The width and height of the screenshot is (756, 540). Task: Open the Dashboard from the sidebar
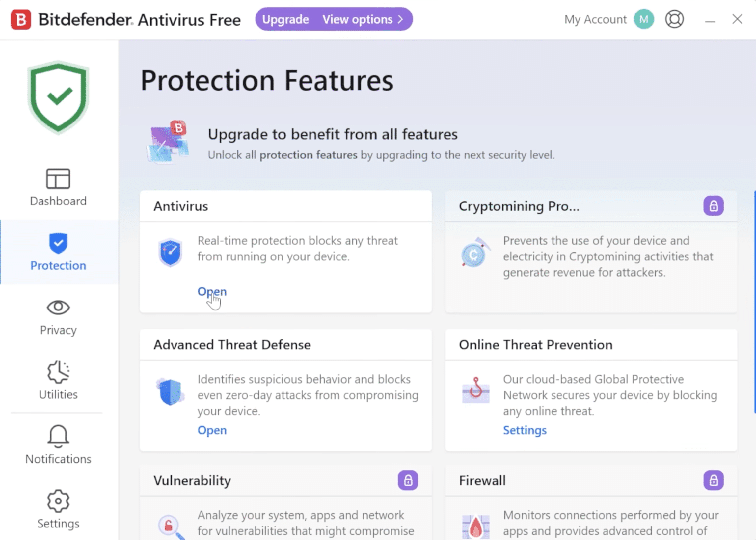coord(58,186)
